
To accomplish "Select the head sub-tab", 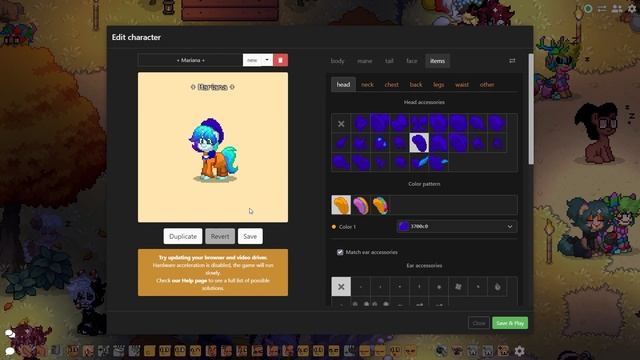I will point(343,84).
